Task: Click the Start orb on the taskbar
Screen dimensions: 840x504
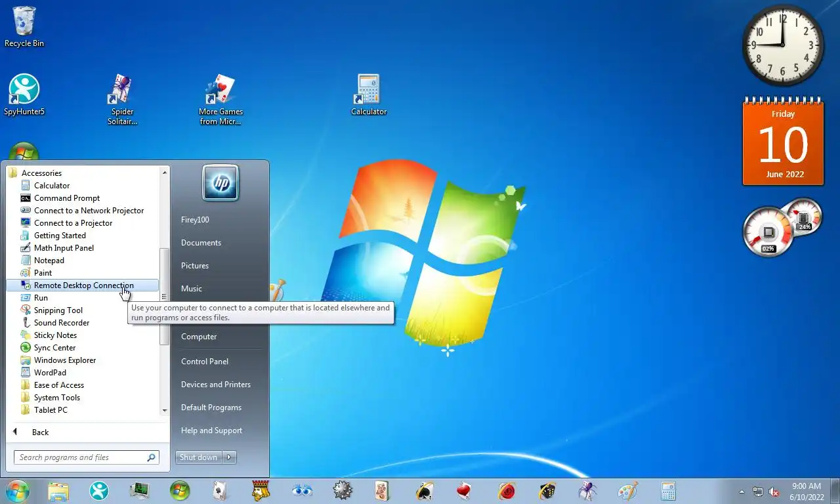Action: [x=18, y=490]
